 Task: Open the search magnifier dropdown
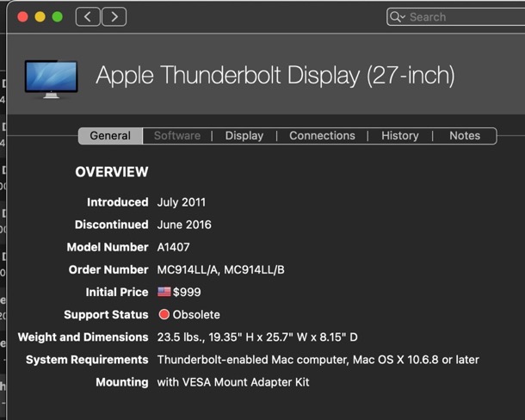click(398, 16)
